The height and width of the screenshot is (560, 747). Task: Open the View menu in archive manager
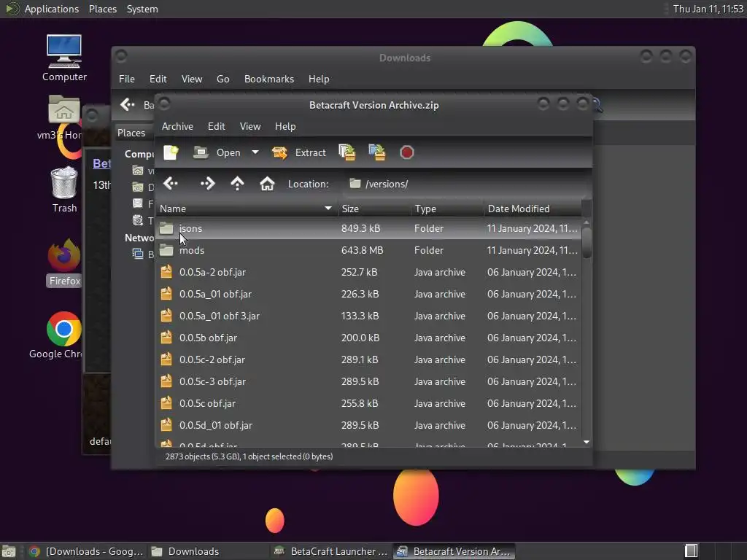(x=250, y=126)
